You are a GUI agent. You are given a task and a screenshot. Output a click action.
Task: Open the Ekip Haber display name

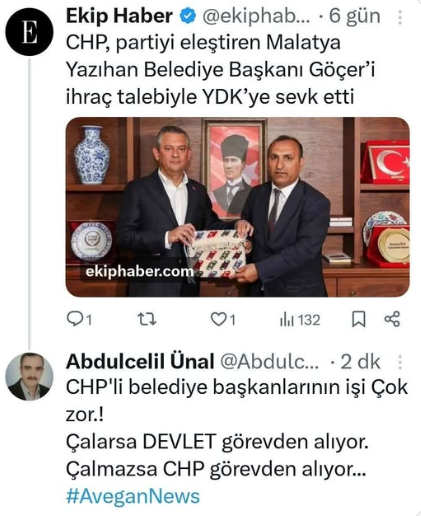pos(119,16)
